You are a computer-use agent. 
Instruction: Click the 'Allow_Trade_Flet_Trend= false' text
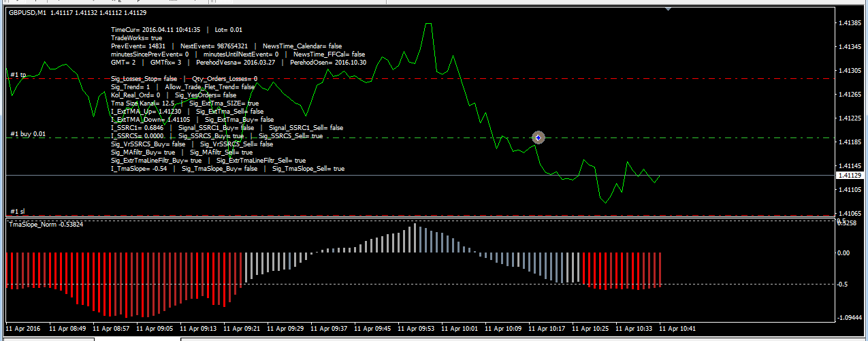pos(210,86)
